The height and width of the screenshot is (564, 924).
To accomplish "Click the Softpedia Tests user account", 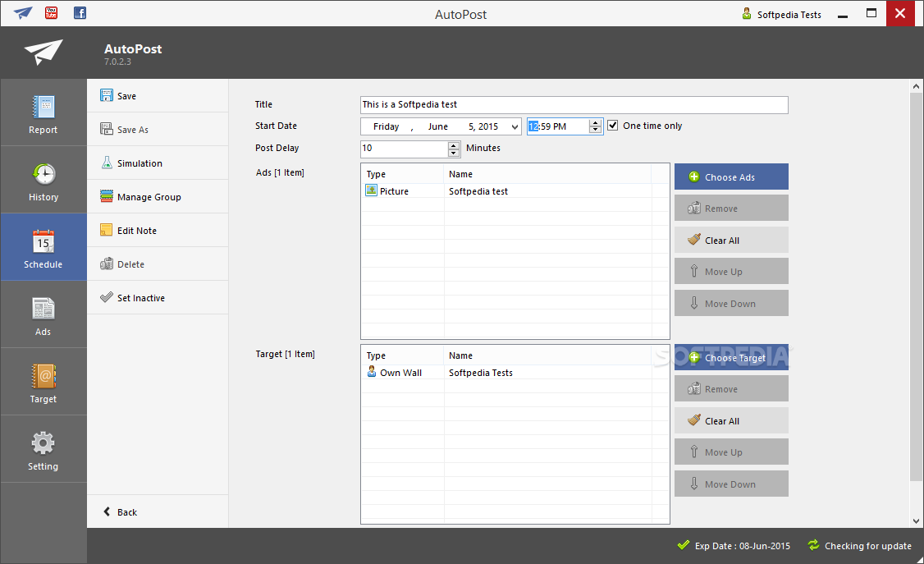I will [781, 14].
